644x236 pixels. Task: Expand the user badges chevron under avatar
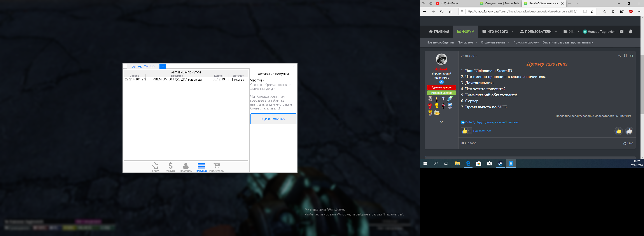pyautogui.click(x=441, y=122)
